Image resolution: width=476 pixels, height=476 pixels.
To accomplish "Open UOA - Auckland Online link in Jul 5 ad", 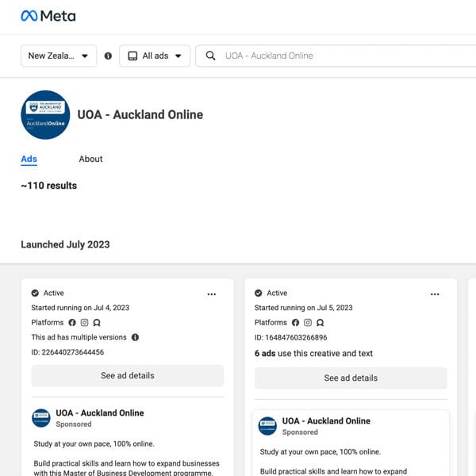I will point(326,420).
